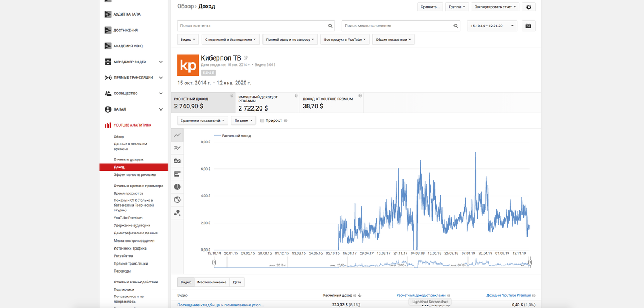Switch to multi-line chart view icon
Image resolution: width=644 pixels, height=308 pixels.
pyautogui.click(x=177, y=148)
